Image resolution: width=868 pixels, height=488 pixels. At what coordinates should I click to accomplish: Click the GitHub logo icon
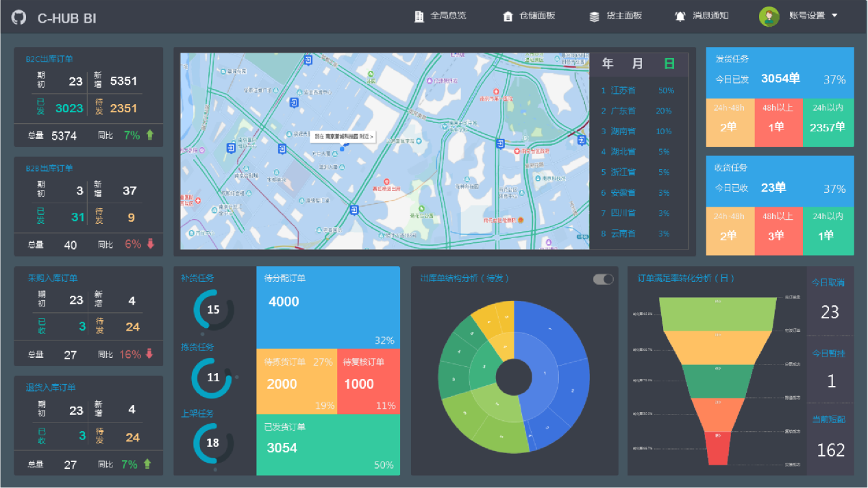click(x=19, y=18)
